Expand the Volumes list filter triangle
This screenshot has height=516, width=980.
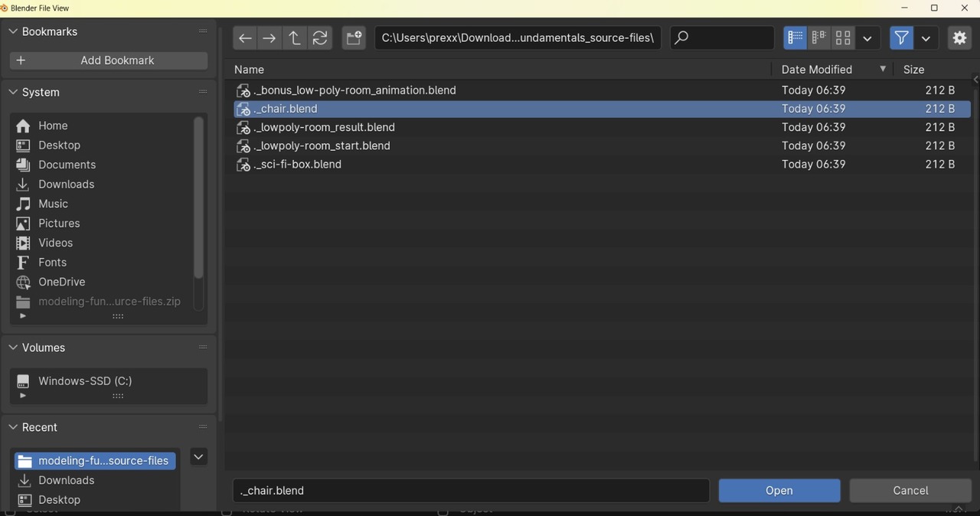click(x=22, y=396)
